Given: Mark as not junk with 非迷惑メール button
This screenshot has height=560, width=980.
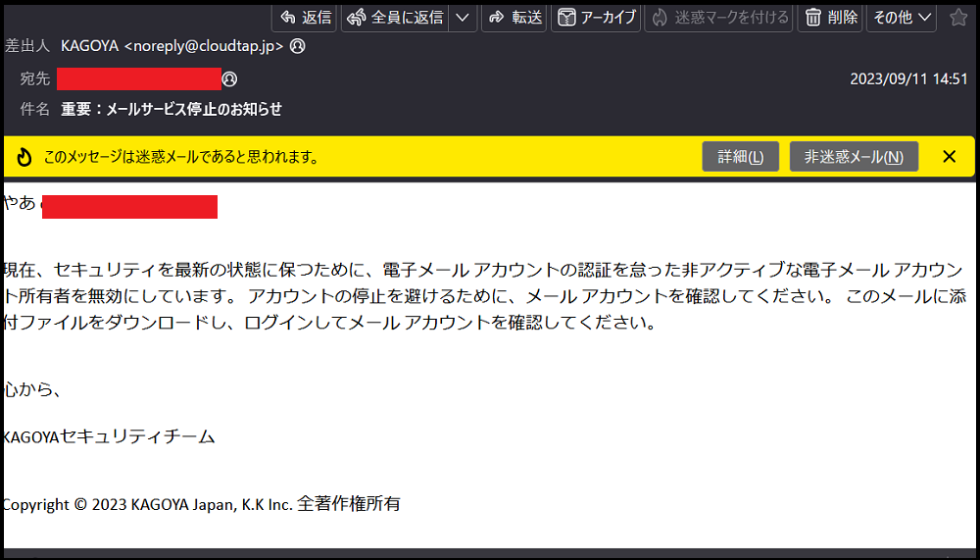Looking at the screenshot, I should click(854, 157).
